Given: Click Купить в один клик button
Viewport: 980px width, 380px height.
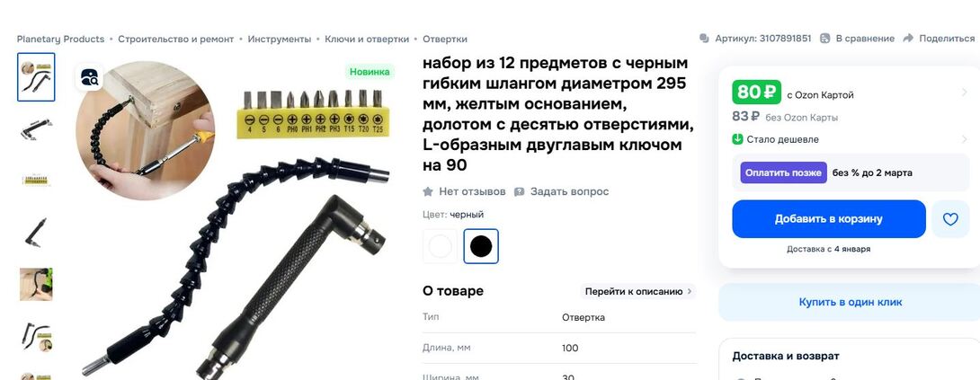Looking at the screenshot, I should point(850,302).
